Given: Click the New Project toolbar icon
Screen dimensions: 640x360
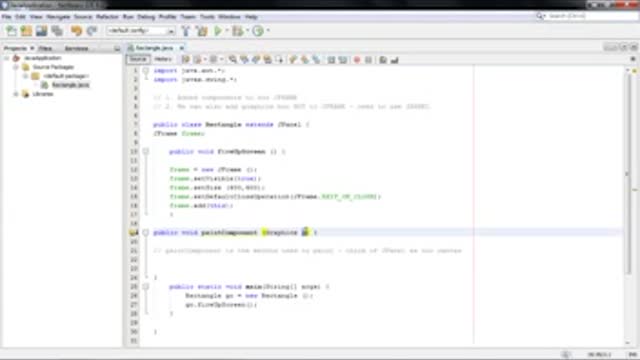Looking at the screenshot, I should coord(26,31).
